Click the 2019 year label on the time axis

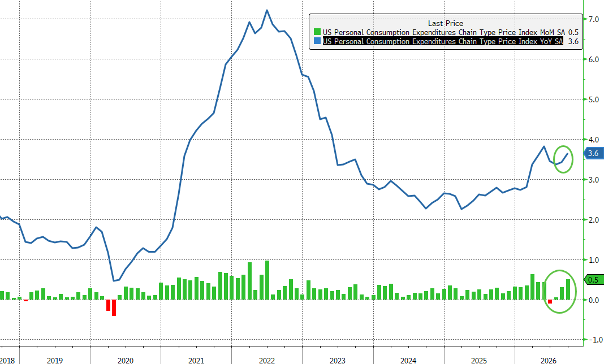[55, 361]
